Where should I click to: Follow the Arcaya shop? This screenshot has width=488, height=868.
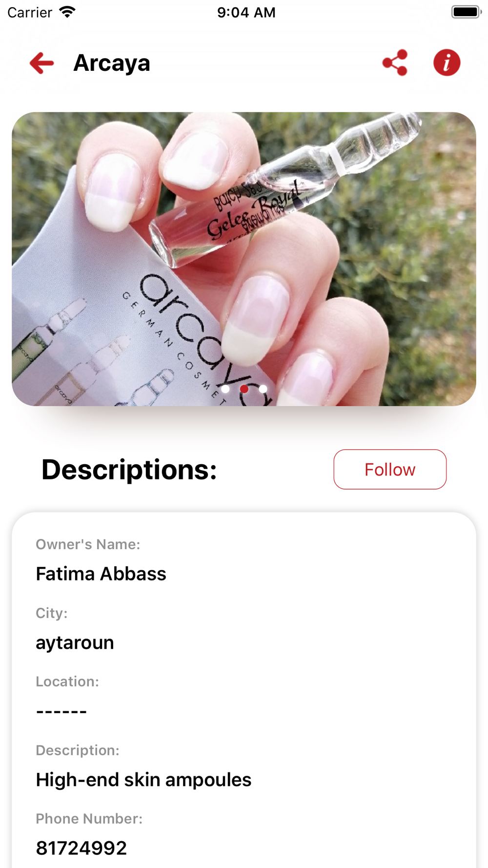click(x=390, y=469)
